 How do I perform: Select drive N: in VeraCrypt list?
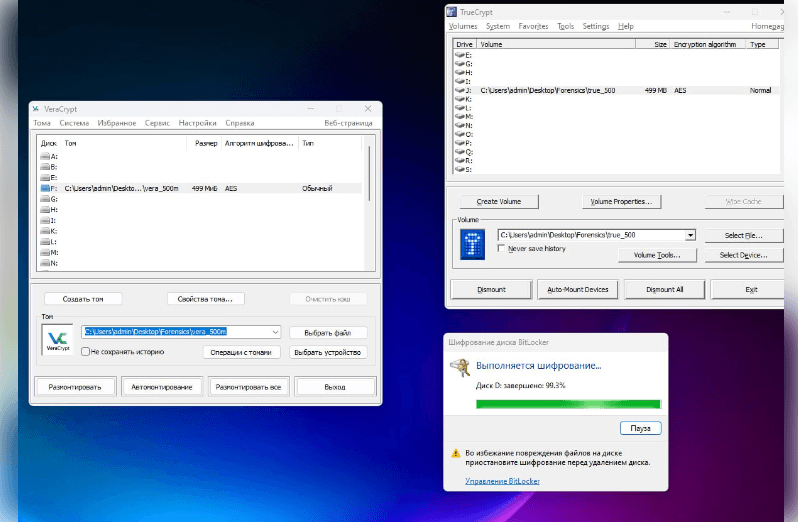pos(201,263)
